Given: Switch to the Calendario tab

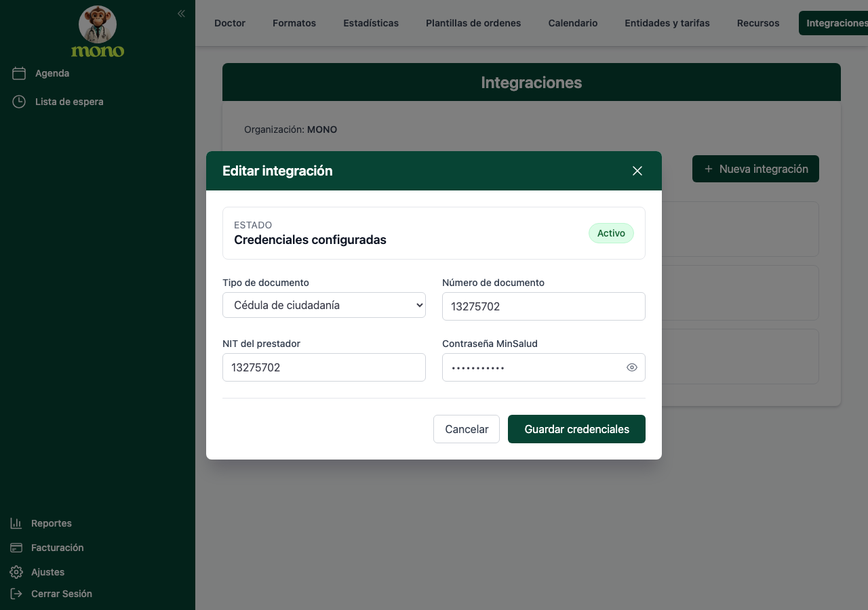Looking at the screenshot, I should [573, 23].
